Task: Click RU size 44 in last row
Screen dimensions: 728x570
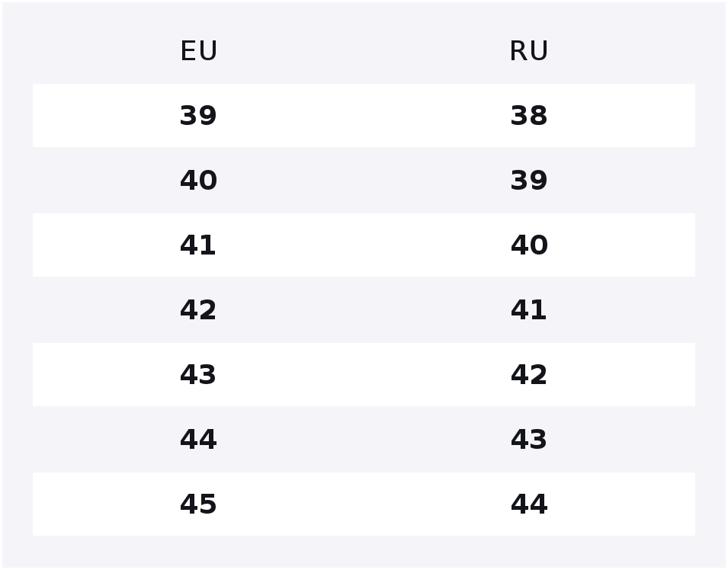Action: (x=529, y=504)
